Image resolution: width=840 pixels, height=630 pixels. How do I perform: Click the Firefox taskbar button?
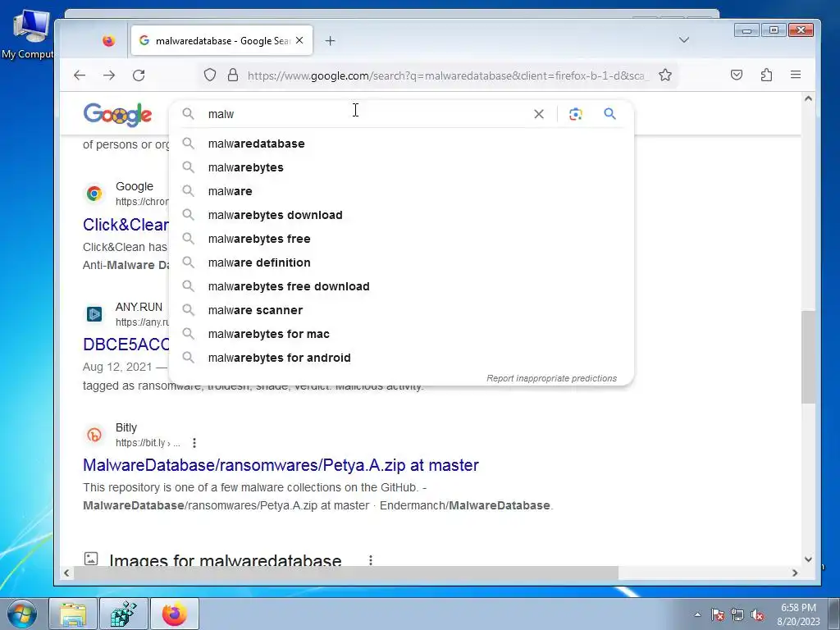coord(175,614)
